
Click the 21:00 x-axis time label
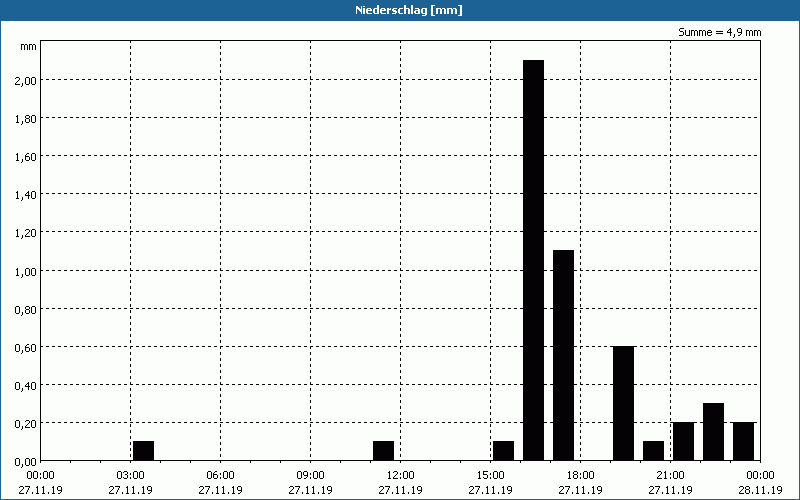[x=670, y=476]
